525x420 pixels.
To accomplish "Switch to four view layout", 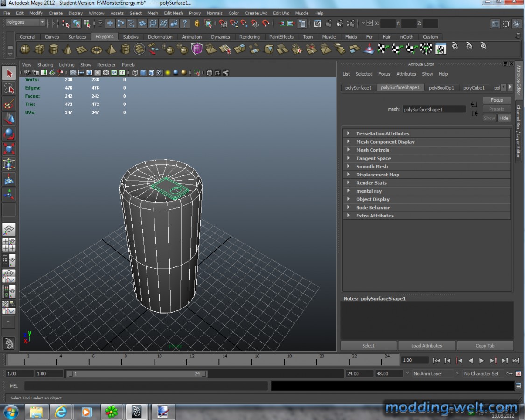I will [9, 245].
